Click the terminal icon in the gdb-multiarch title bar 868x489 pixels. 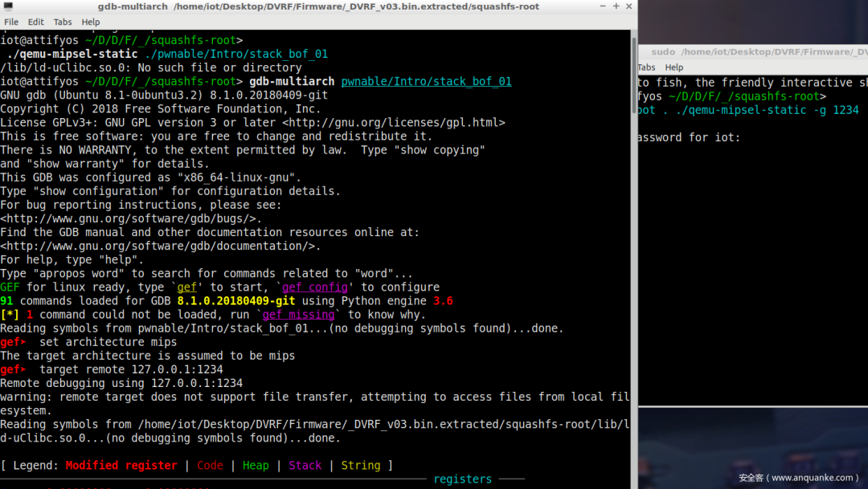8,6
